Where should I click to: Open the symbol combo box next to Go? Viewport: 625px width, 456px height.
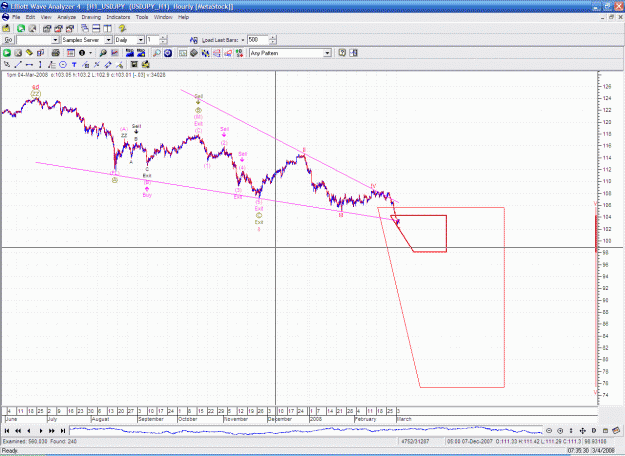click(38, 40)
